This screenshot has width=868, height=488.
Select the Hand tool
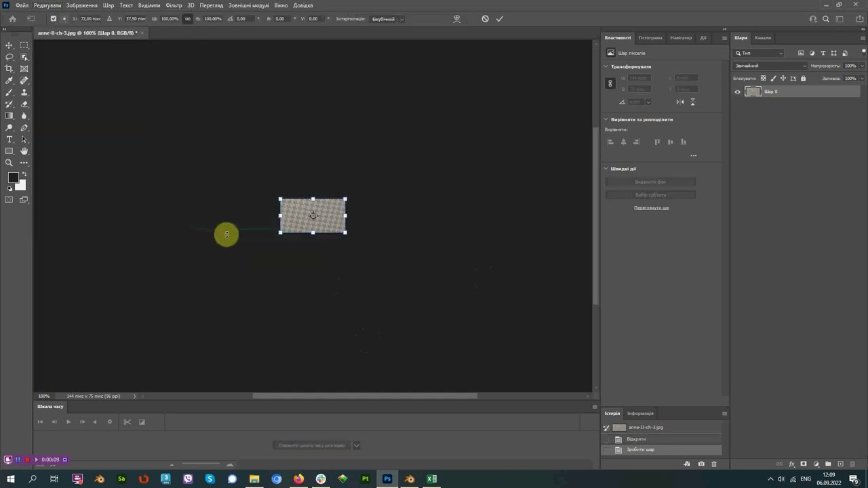tap(24, 151)
